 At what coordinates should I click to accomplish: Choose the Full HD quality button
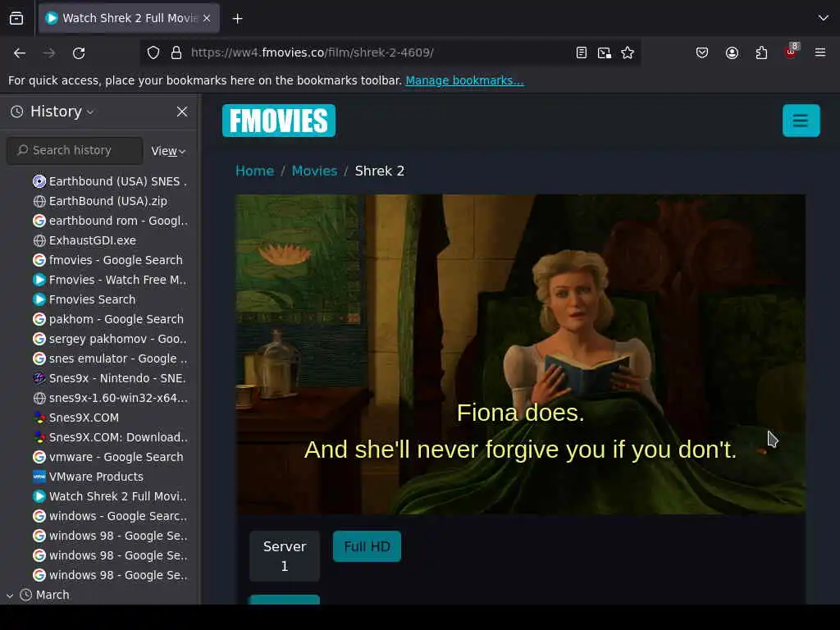(x=367, y=546)
